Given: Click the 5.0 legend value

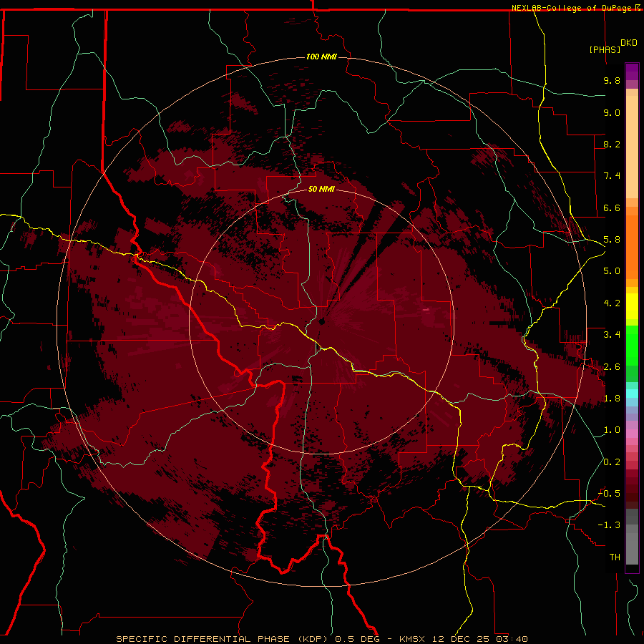Looking at the screenshot, I should click(x=612, y=271).
